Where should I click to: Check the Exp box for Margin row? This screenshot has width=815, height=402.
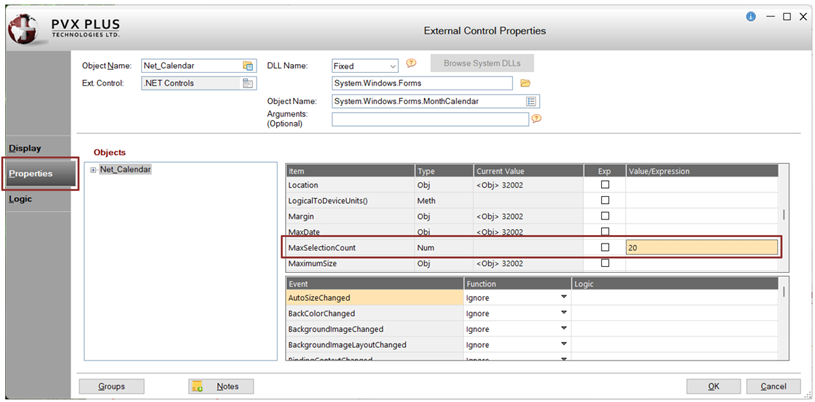tap(604, 216)
